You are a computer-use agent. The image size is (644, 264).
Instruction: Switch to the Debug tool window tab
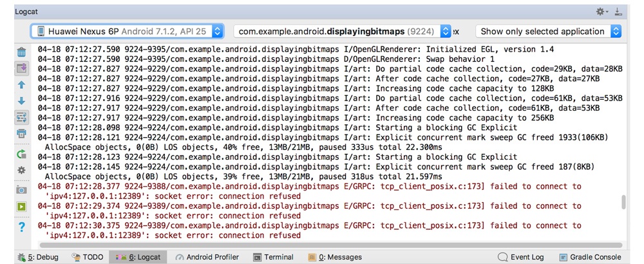point(38,257)
